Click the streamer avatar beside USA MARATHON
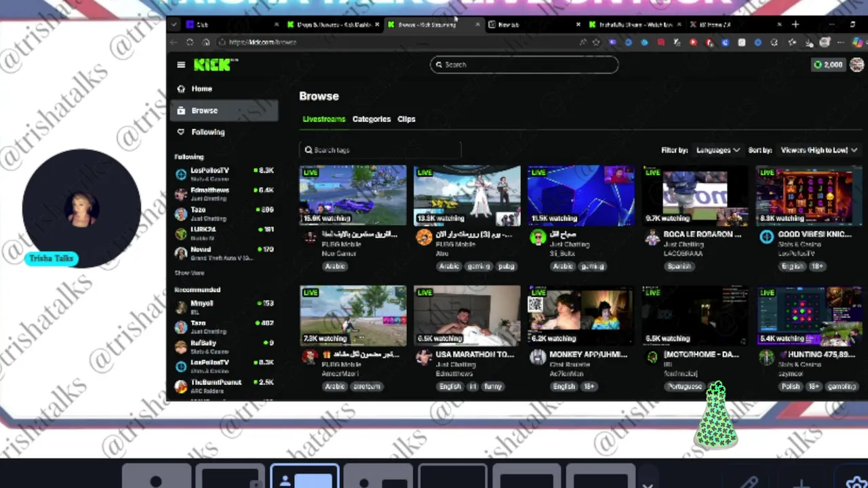Viewport: 868px width, 488px height. (x=424, y=357)
